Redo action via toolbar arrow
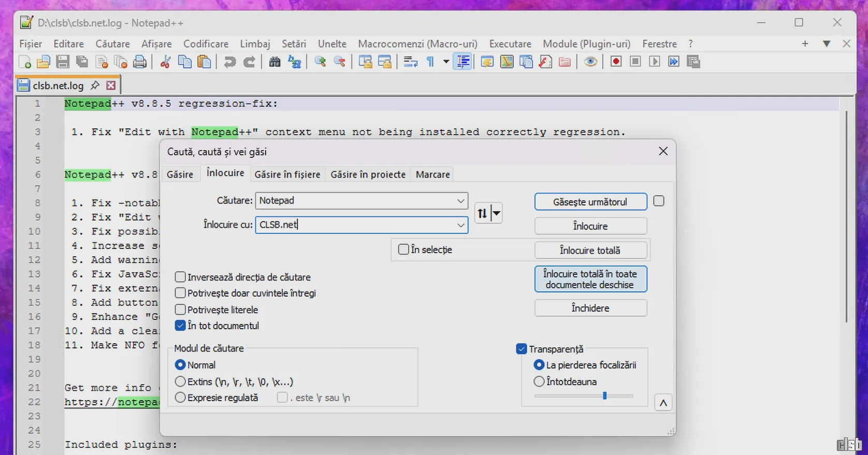 click(x=249, y=62)
